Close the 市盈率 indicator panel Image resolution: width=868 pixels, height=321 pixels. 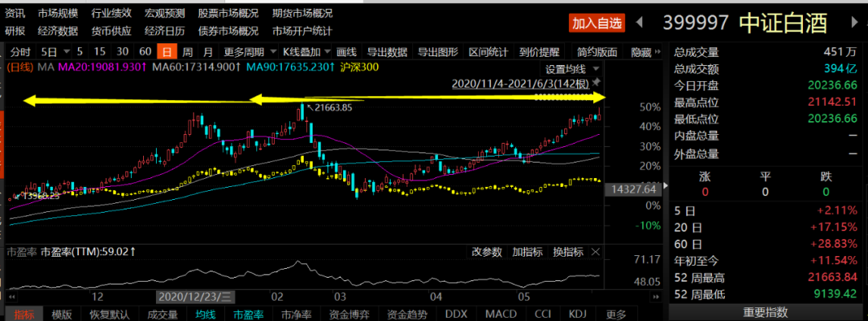596,252
